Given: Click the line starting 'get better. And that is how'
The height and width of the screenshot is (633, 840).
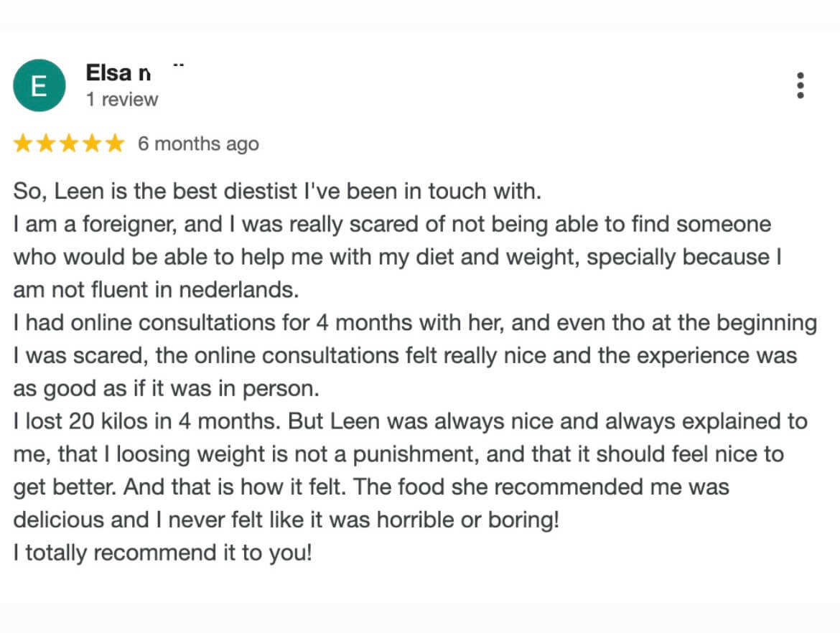Looking at the screenshot, I should click(x=371, y=487).
